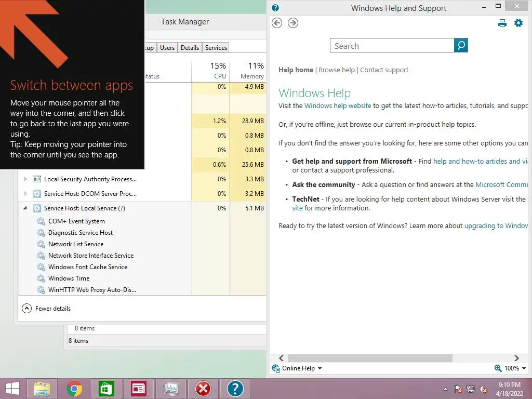Select the Network List Service row
Viewport: 532px width, 399px height.
[104, 244]
